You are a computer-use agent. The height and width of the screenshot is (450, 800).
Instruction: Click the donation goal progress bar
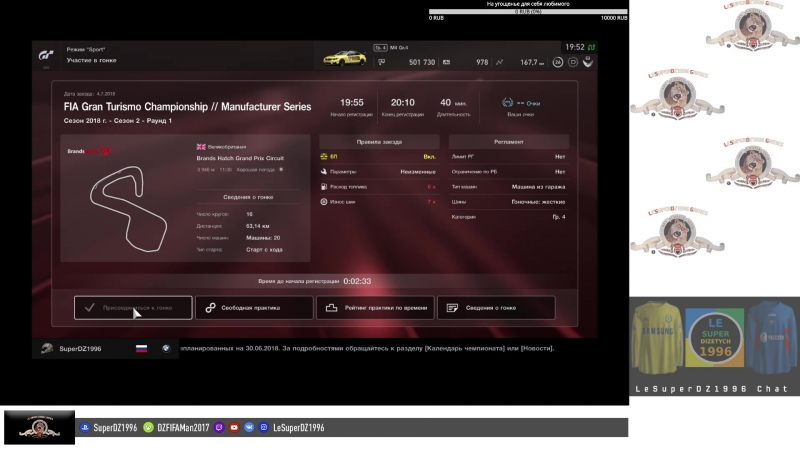(x=528, y=11)
